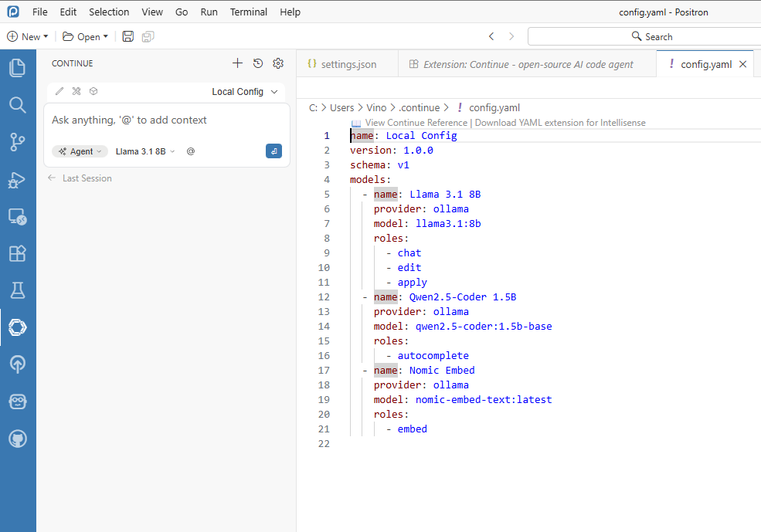Submit the chat message with enter button
761x532 pixels.
tap(273, 151)
